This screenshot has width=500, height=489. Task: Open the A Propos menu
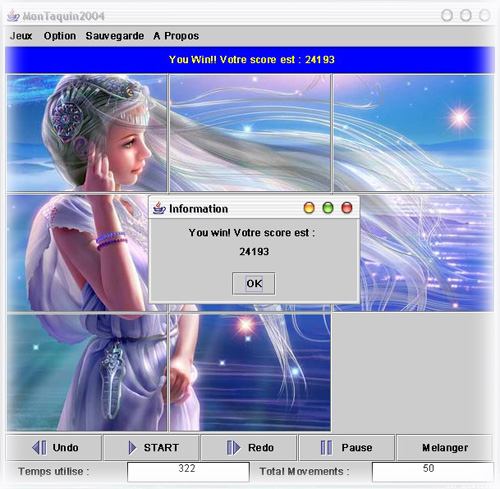point(176,36)
